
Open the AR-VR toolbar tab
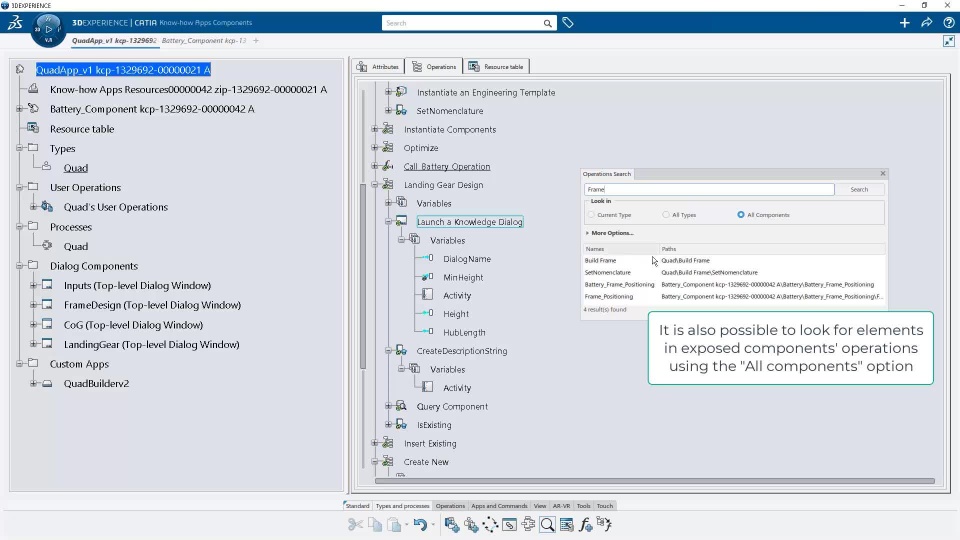pos(561,506)
